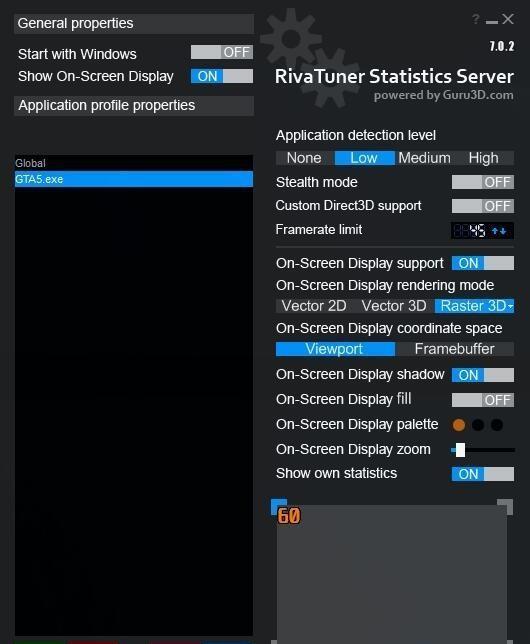Click the powered by Guru3D.com text
The image size is (530, 644).
(444, 95)
